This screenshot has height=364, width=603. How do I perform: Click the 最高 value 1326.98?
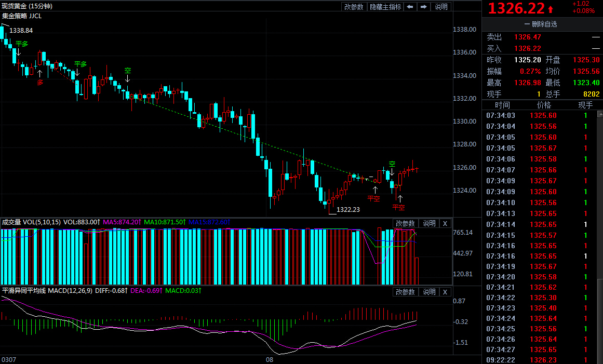click(528, 83)
